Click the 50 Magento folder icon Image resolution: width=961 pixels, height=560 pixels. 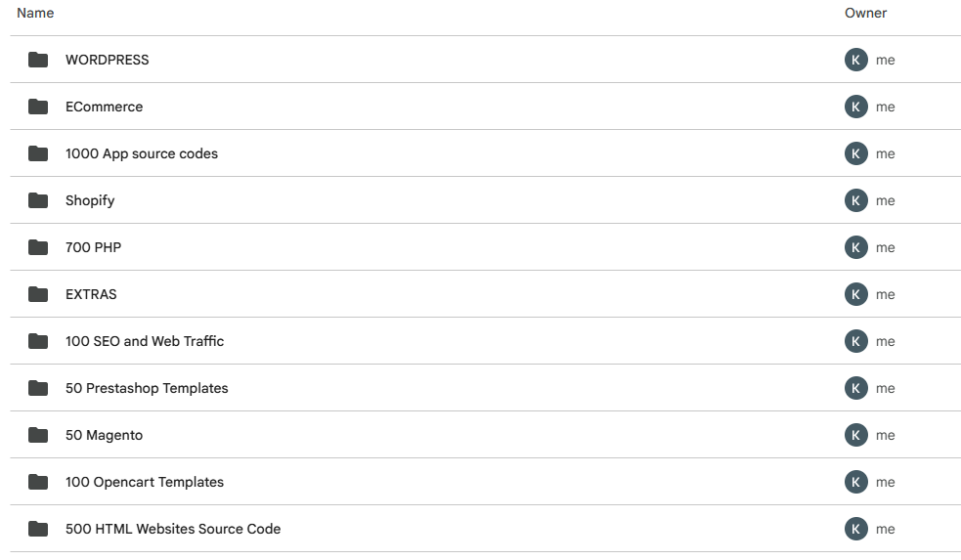(38, 435)
